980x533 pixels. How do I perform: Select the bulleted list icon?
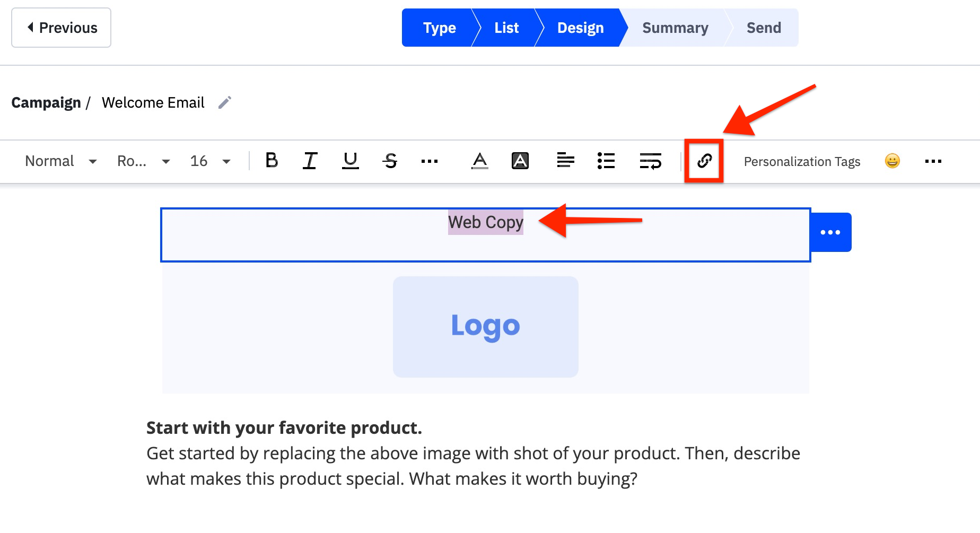606,161
